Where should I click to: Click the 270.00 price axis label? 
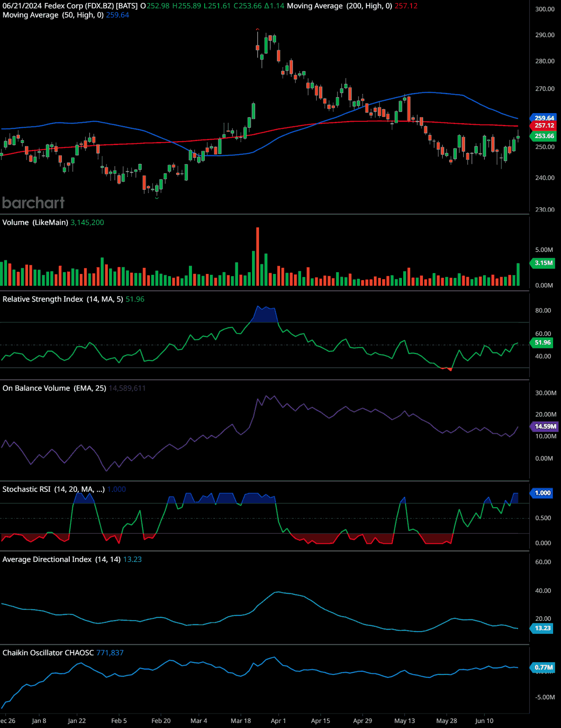click(x=545, y=89)
